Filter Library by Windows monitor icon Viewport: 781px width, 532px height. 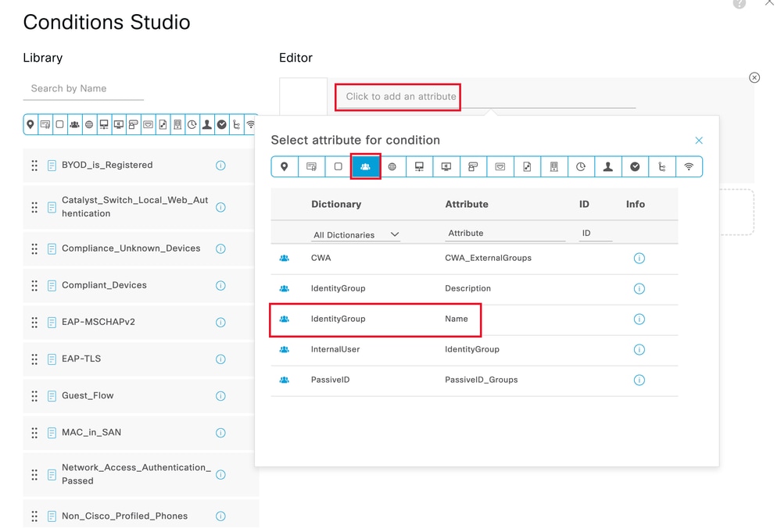pyautogui.click(x=119, y=124)
